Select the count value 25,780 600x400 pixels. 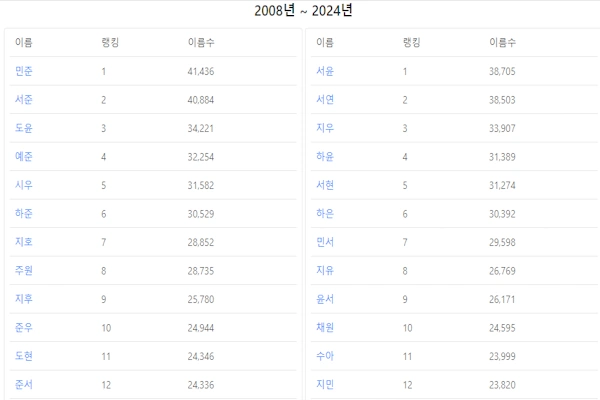tap(201, 299)
